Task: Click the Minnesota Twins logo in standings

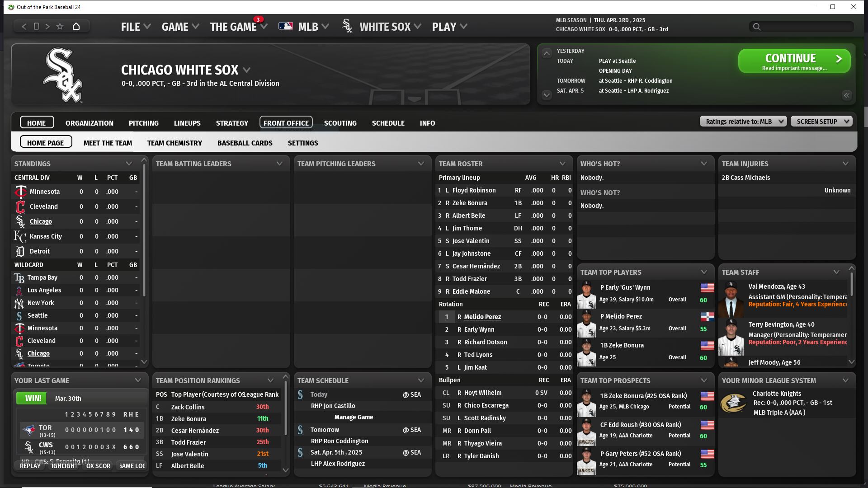Action: tap(20, 192)
